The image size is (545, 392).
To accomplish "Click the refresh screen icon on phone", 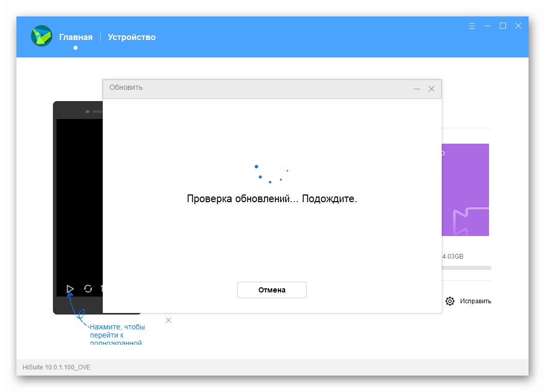I will point(88,288).
